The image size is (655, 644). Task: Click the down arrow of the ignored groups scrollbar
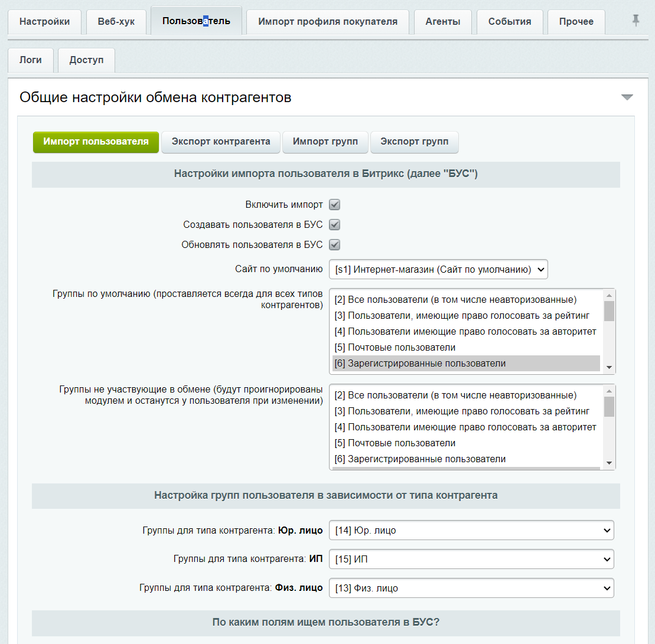[x=610, y=463]
